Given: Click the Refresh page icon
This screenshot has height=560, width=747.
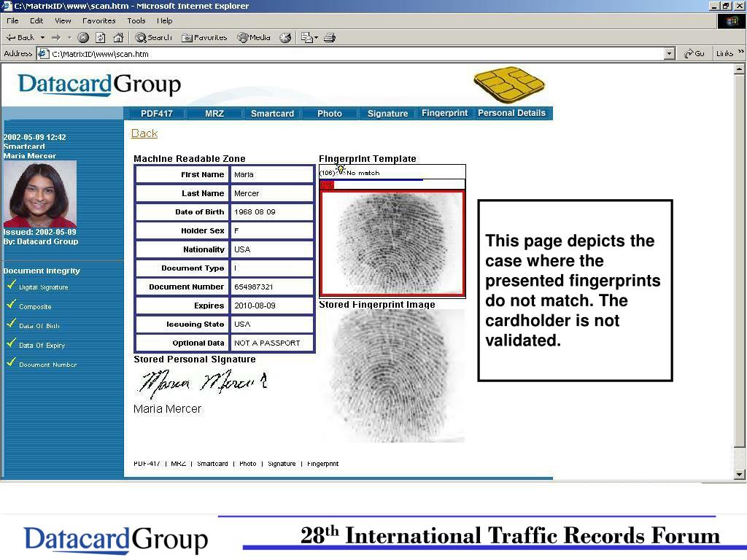Looking at the screenshot, I should click(101, 38).
